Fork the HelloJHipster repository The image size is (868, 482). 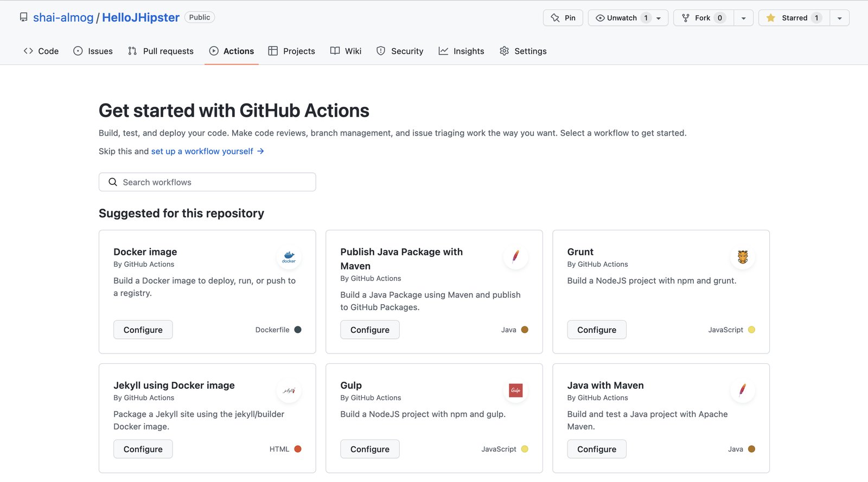click(704, 18)
